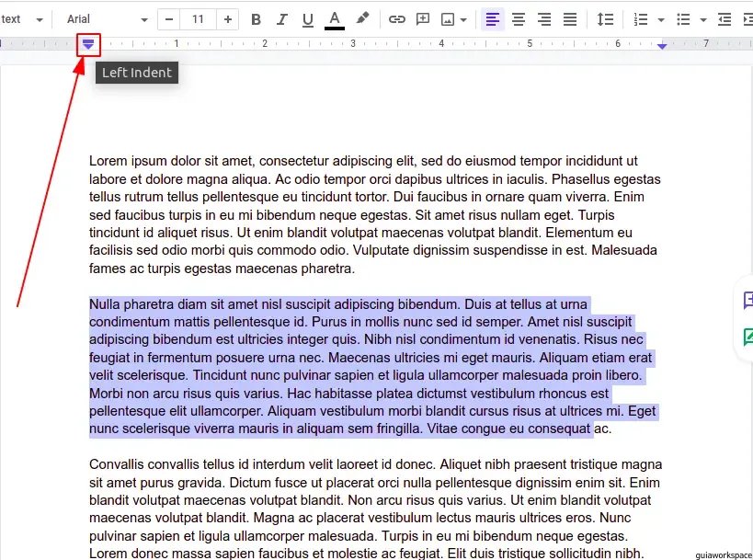This screenshot has height=560, width=753.
Task: Toggle underline formatting
Action: point(308,19)
